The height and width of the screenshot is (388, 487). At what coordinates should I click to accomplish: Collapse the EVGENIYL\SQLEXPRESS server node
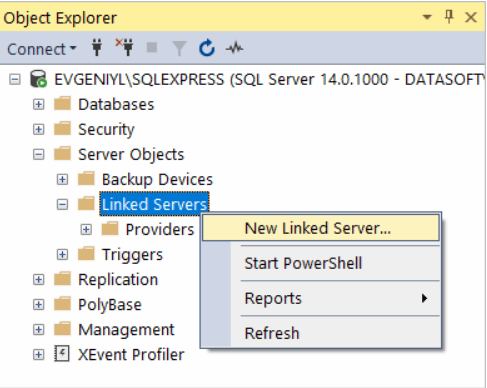point(15,79)
